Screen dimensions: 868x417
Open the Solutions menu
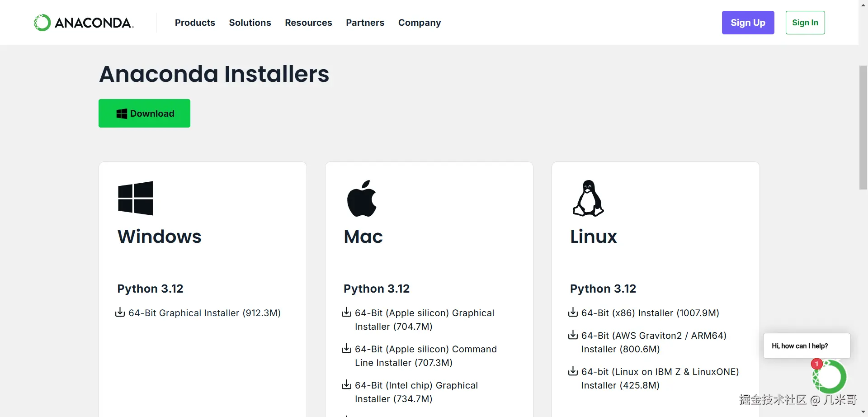[250, 23]
